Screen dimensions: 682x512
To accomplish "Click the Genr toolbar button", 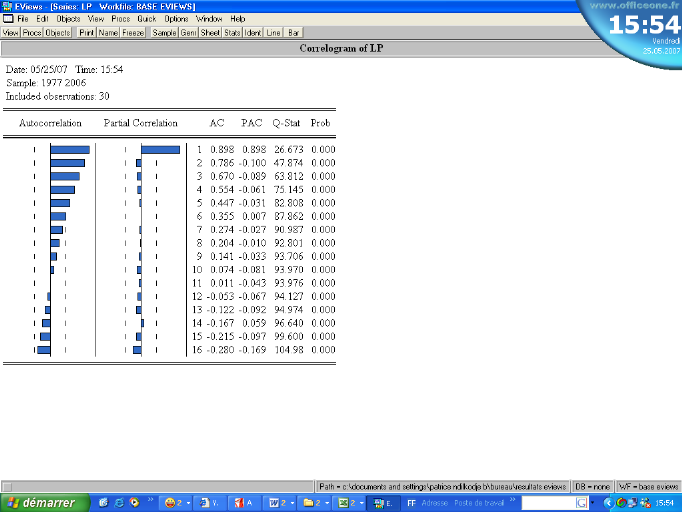I will pyautogui.click(x=188, y=33).
